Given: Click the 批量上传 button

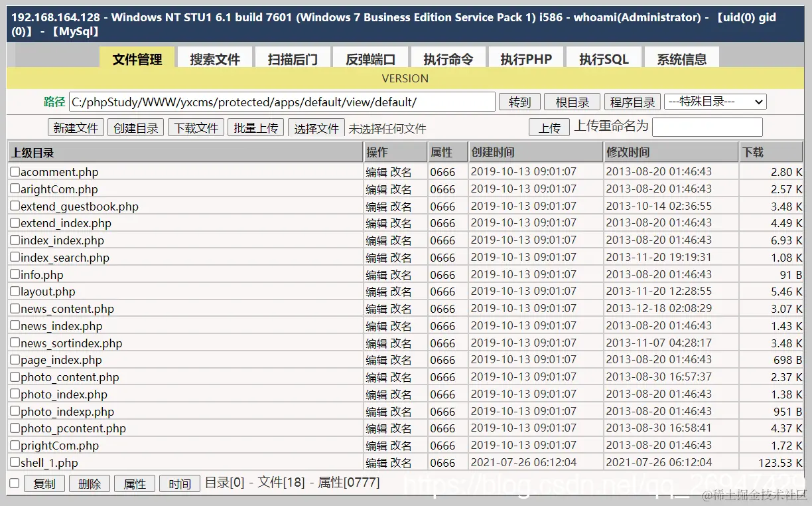Looking at the screenshot, I should coord(256,127).
